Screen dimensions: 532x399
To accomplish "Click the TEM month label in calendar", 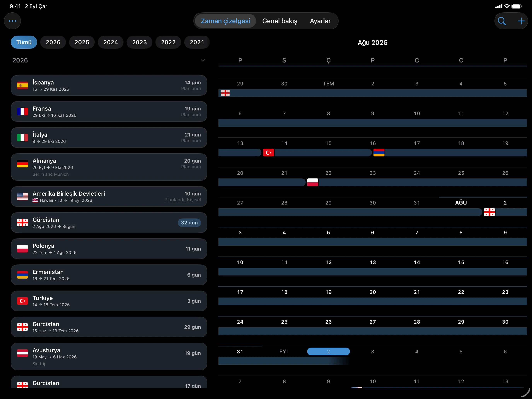I will (328, 84).
